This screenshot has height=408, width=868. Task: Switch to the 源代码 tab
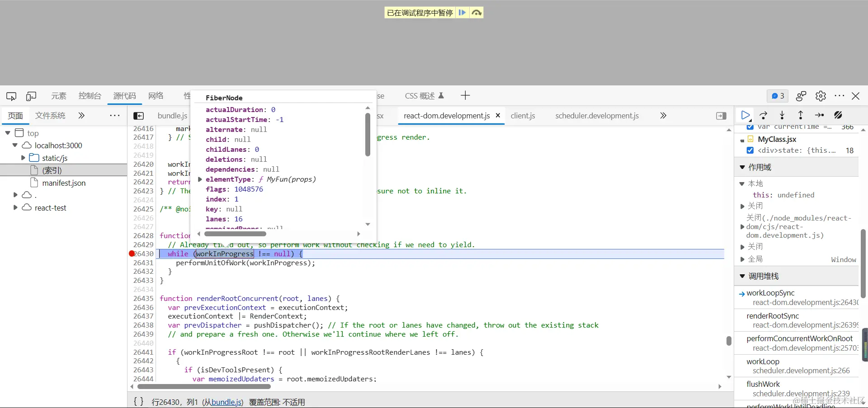(x=124, y=96)
